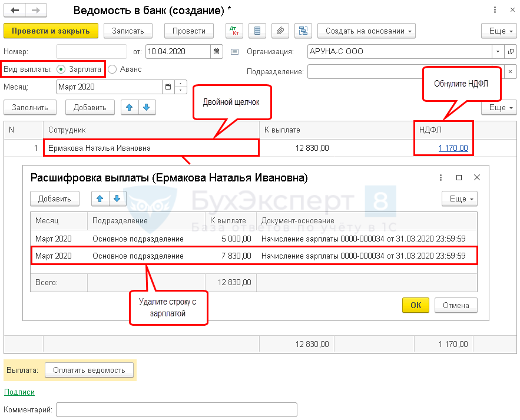Image resolution: width=520 pixels, height=420 pixels.
Task: Select Зарплата as payment type
Action: pyautogui.click(x=61, y=69)
